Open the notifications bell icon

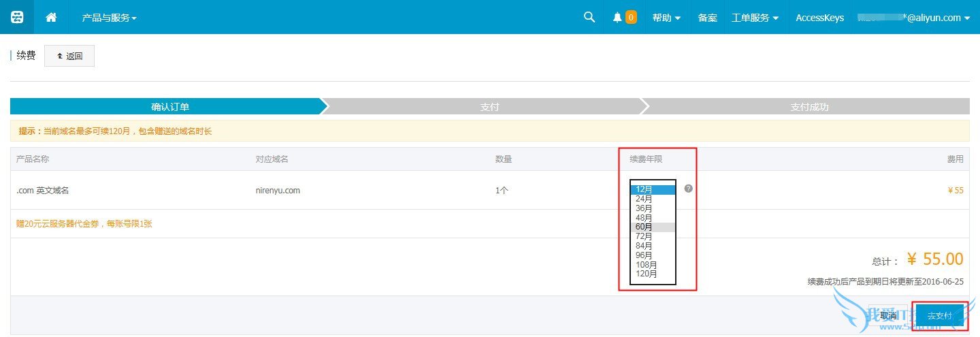point(617,18)
